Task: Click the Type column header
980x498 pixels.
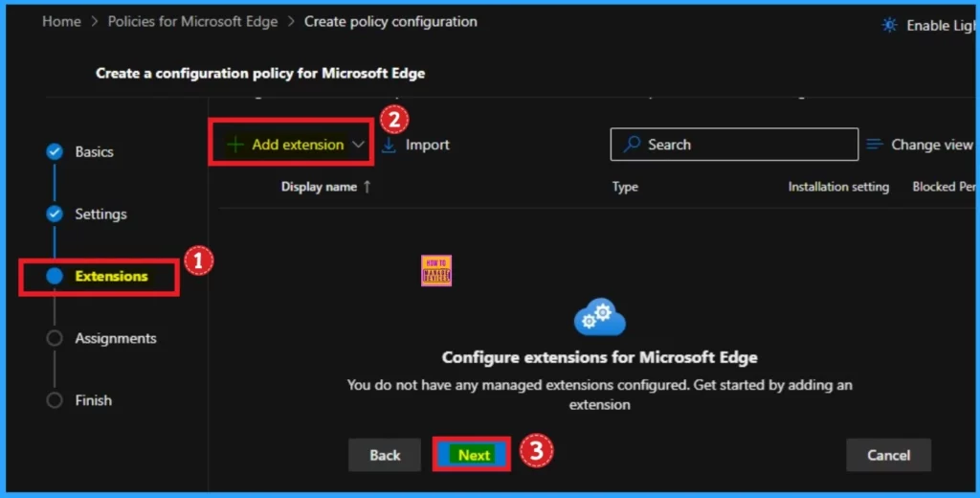Action: pos(625,187)
